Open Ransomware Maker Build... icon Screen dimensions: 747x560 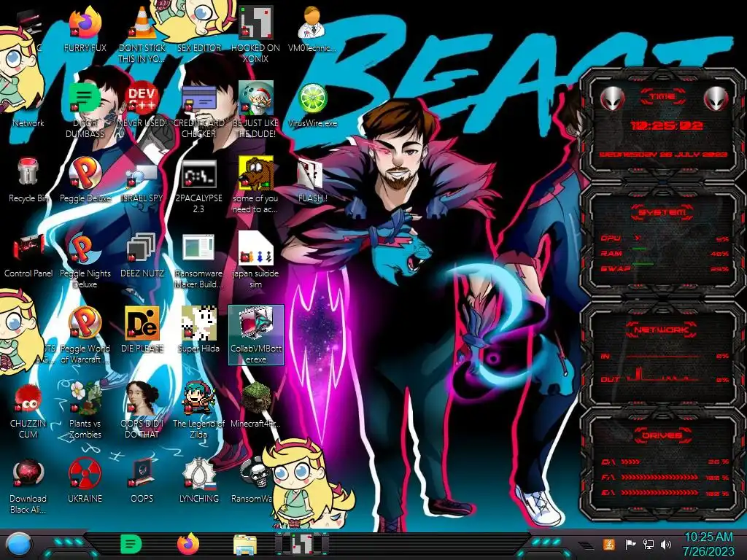198,260
